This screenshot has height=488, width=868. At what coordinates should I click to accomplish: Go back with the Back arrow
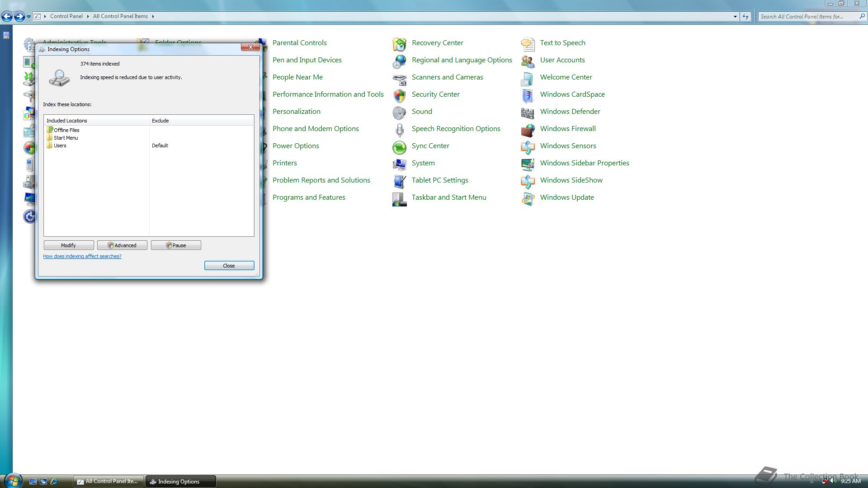tap(7, 17)
